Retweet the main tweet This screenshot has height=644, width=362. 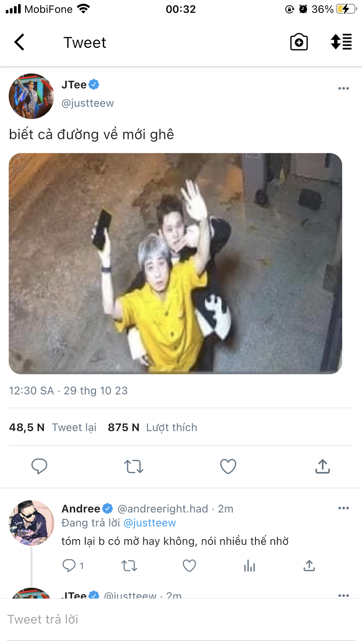[x=134, y=466]
